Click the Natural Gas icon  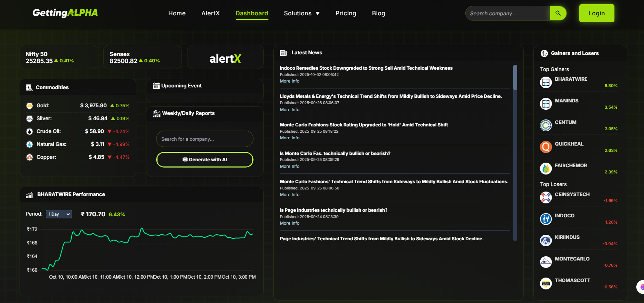point(30,144)
